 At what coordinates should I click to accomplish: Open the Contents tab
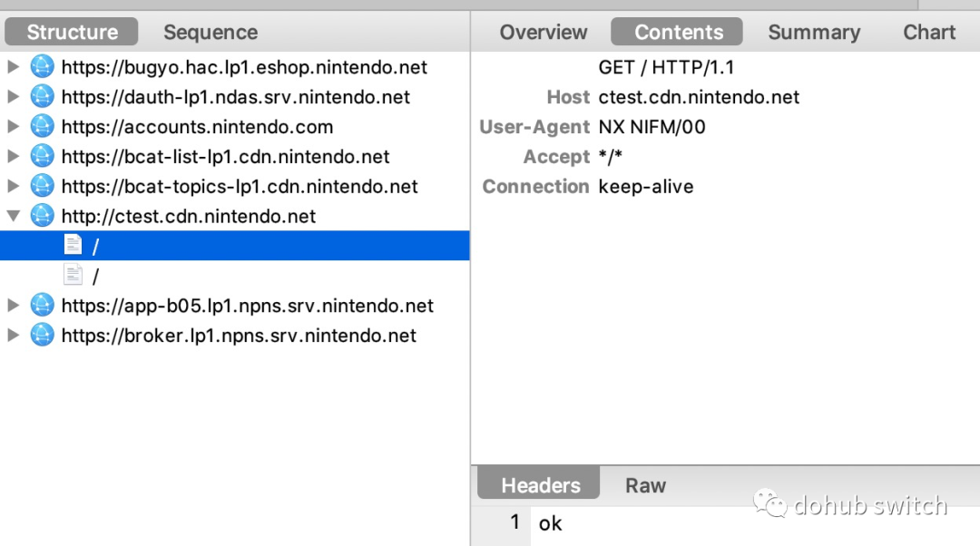click(677, 32)
